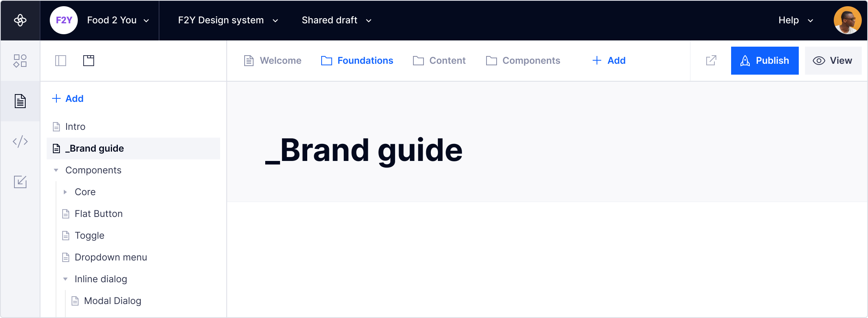
Task: Open the Help menu
Action: pos(796,20)
